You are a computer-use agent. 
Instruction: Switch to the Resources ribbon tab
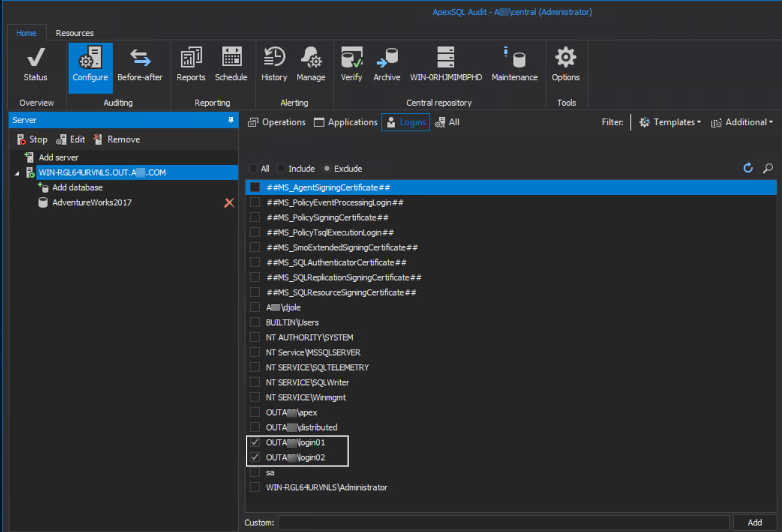(x=74, y=33)
